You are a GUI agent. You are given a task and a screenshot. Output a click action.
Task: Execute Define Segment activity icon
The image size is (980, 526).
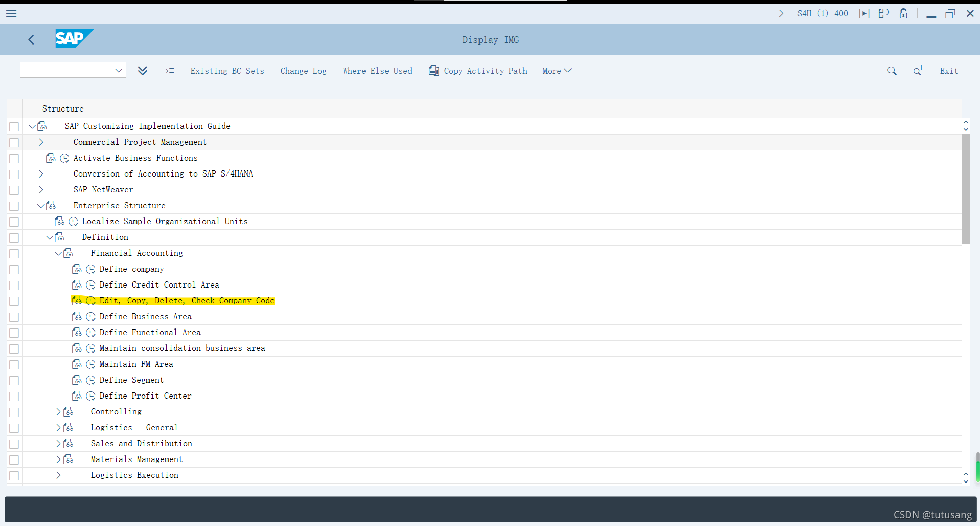[91, 380]
